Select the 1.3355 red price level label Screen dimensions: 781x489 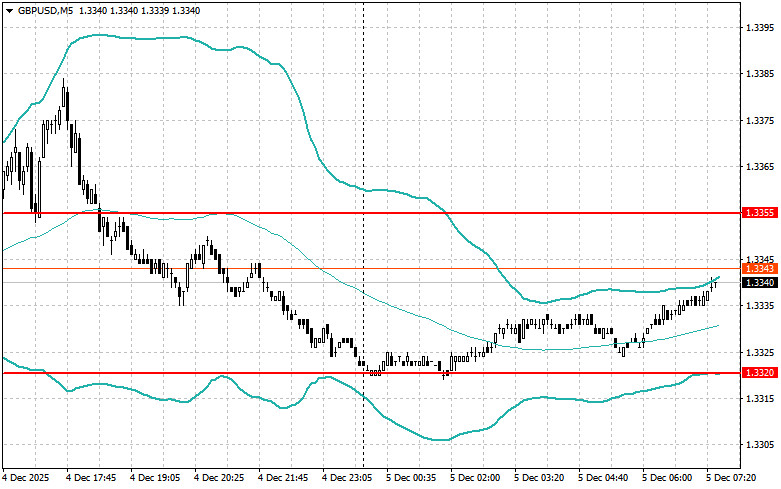pos(760,213)
